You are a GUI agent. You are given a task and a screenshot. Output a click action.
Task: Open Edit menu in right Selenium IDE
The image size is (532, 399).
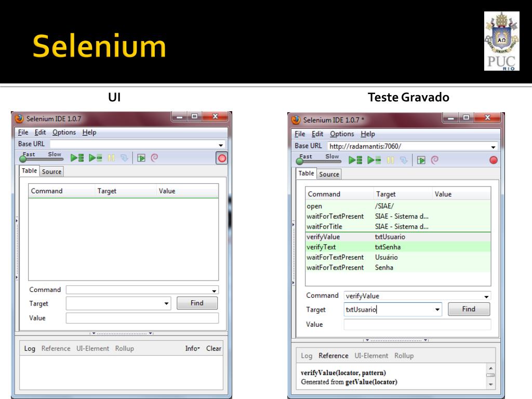click(x=317, y=134)
